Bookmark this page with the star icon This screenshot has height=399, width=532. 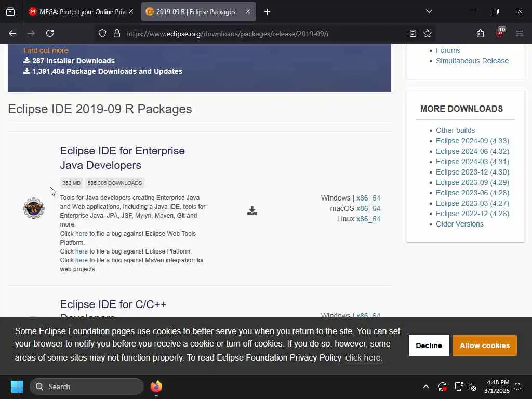pos(428,33)
